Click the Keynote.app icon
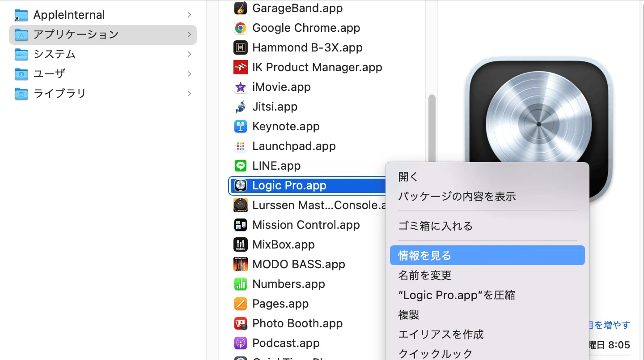 [241, 126]
